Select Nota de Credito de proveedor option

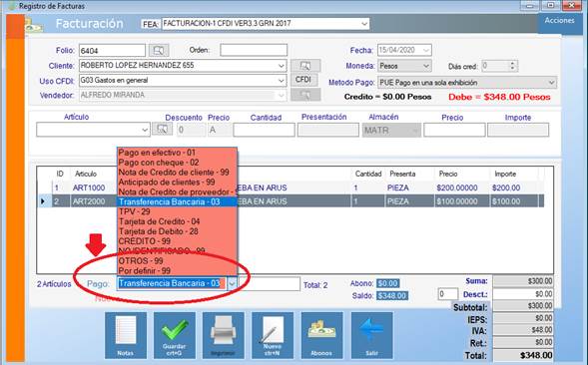(177, 191)
